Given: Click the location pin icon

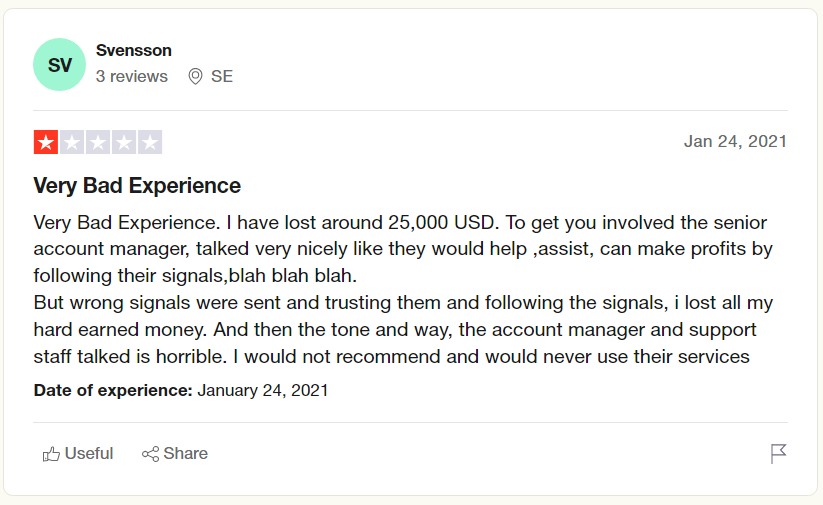Looking at the screenshot, I should point(195,77).
